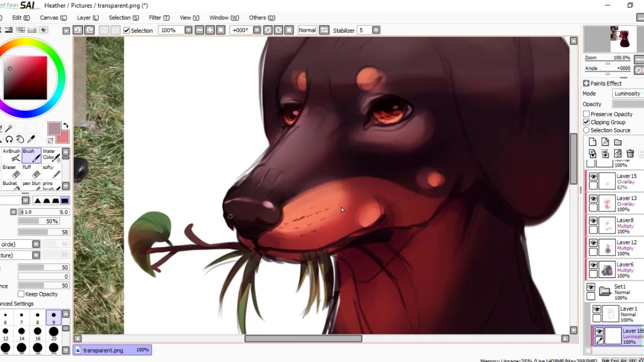Open the Canvas menu
This screenshot has height=362, width=644.
53,18
